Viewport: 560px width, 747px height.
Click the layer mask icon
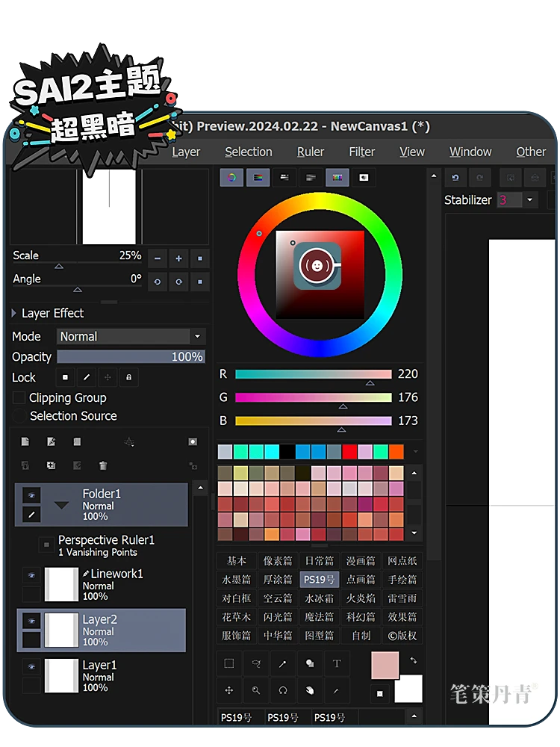[193, 441]
